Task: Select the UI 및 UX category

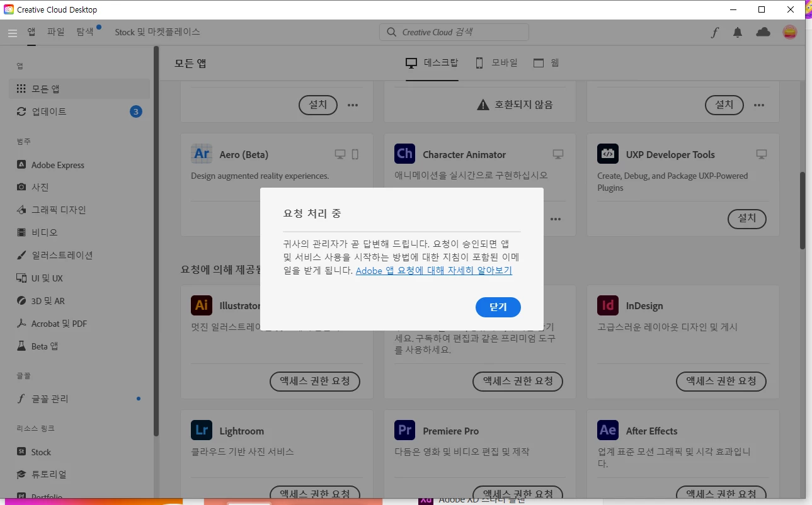Action: [x=79, y=278]
